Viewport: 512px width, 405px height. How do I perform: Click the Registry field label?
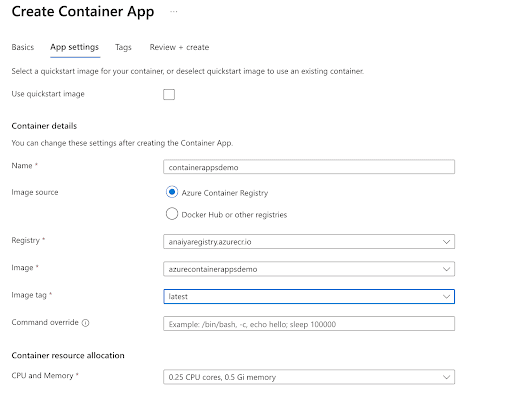click(x=26, y=240)
